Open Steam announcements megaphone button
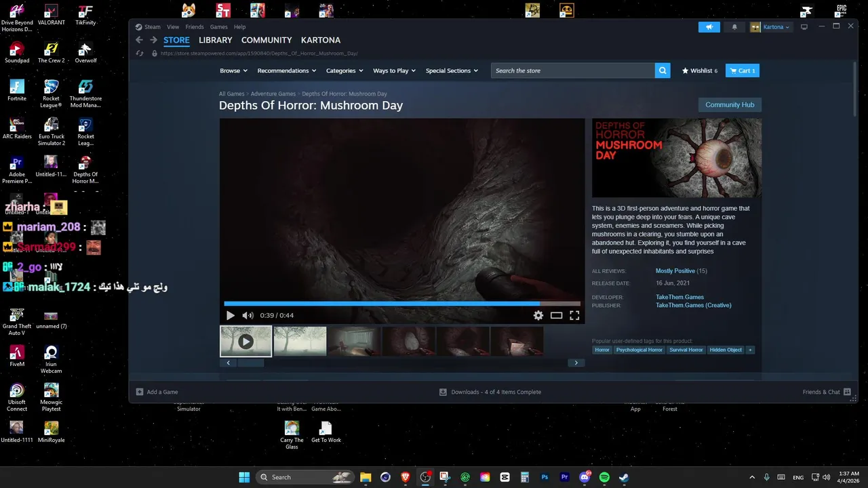Screen dimensions: 868x488 pyautogui.click(x=709, y=27)
